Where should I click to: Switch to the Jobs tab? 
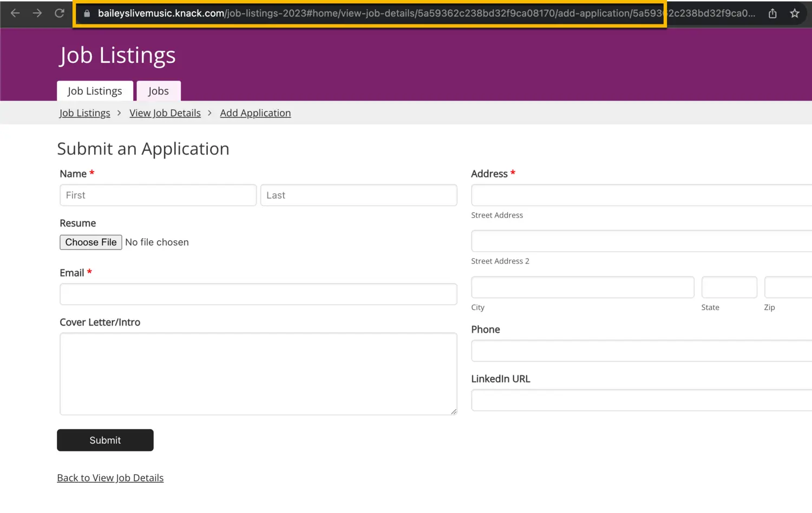coord(158,90)
